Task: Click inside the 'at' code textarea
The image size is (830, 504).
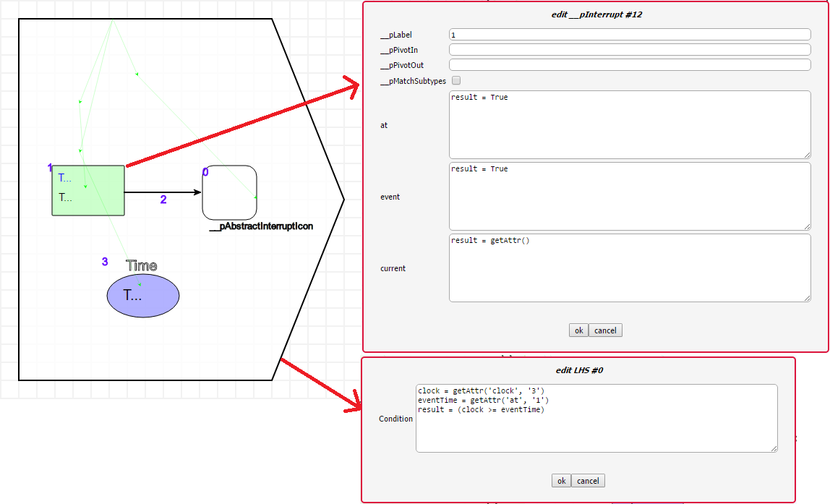Action: [629, 124]
